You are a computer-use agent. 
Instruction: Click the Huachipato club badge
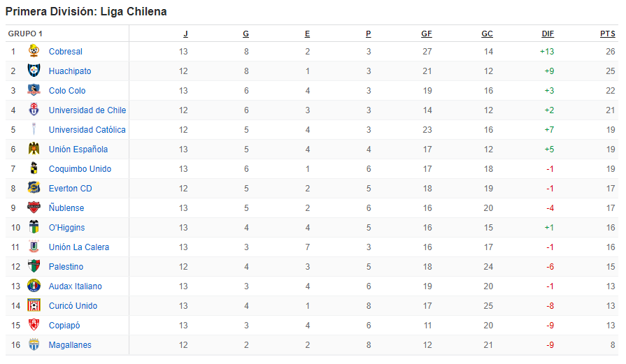pos(34,71)
